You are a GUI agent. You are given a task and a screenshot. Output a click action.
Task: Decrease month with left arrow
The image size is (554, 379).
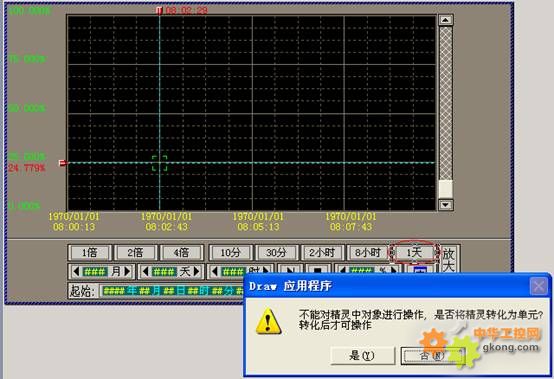tap(76, 272)
